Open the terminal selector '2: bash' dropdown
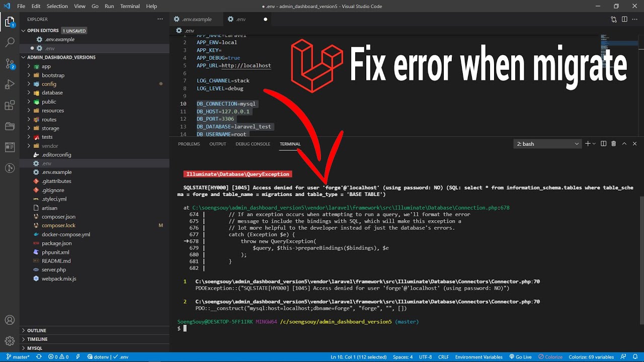 point(547,144)
